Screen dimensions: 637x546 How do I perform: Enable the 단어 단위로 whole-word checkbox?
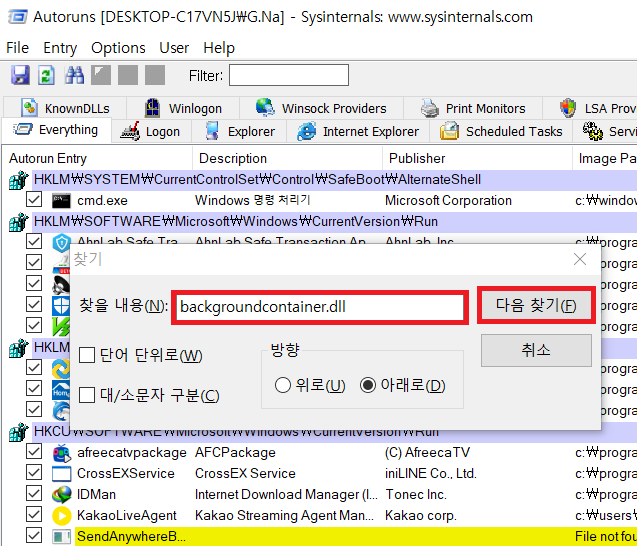click(87, 355)
